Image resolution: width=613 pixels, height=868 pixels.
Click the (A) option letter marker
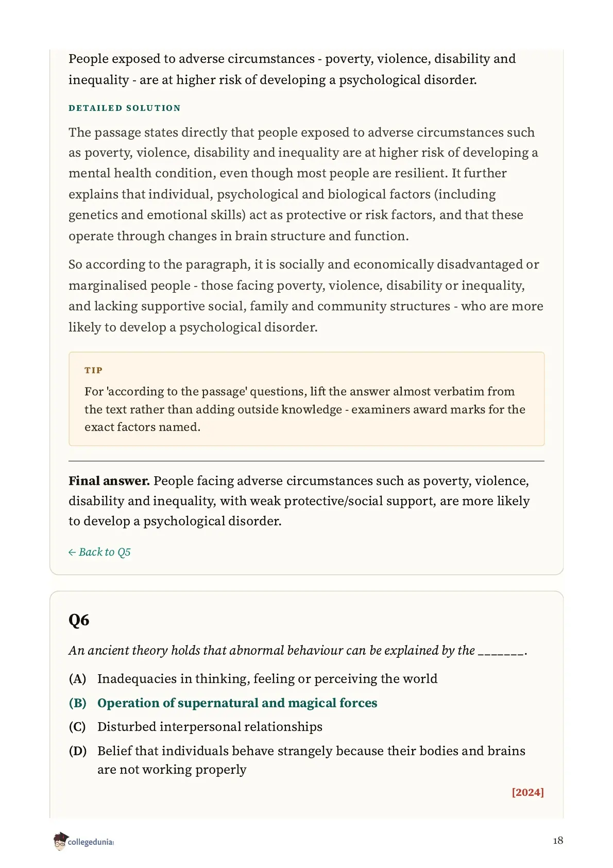[77, 679]
